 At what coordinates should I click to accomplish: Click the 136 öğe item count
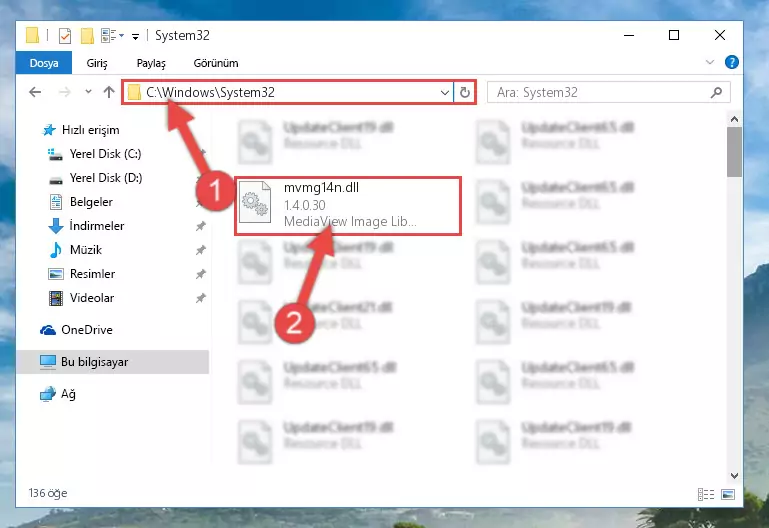tap(48, 493)
